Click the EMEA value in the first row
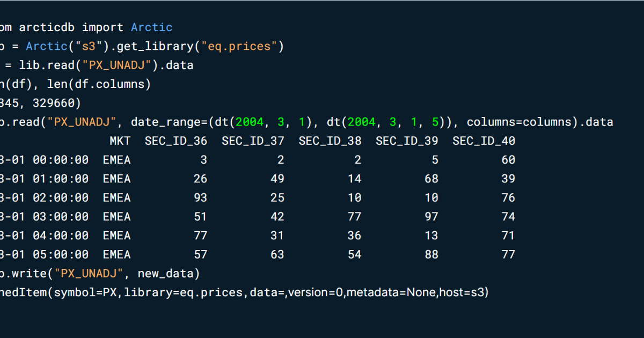The height and width of the screenshot is (338, 644). click(x=116, y=159)
